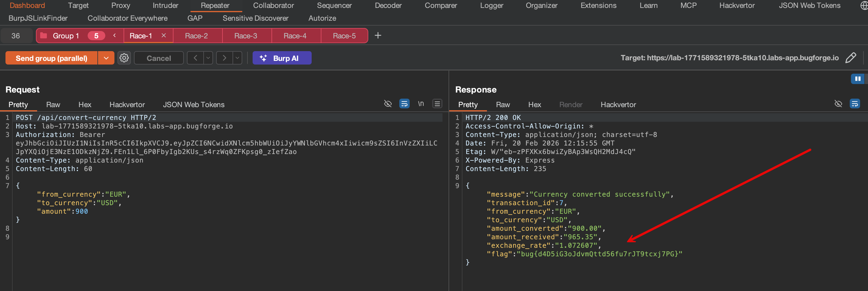868x291 pixels.
Task: Add new Repeater tab with plus
Action: point(378,35)
